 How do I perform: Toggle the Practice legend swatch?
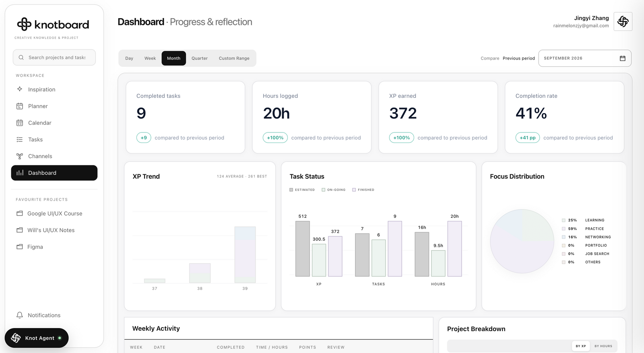tap(563, 229)
